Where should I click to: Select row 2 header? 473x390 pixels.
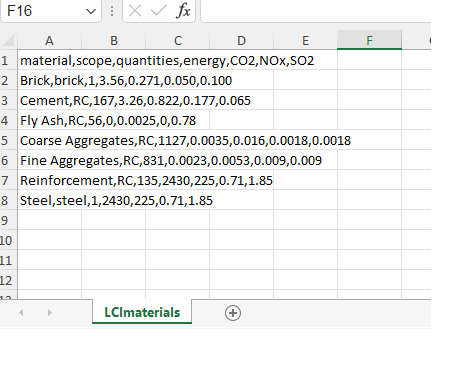pos(8,80)
